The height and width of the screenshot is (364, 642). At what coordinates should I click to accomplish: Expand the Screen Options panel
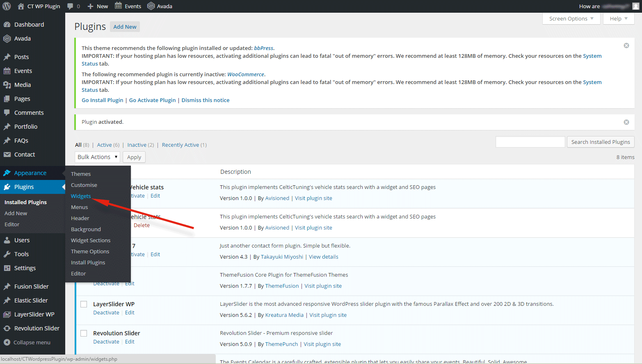[571, 19]
